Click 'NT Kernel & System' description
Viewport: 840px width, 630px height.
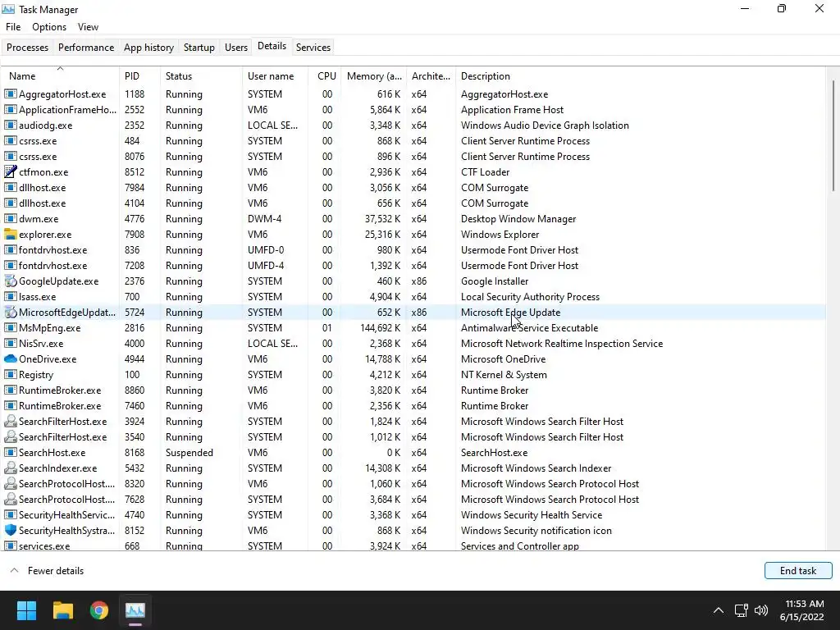click(x=504, y=374)
